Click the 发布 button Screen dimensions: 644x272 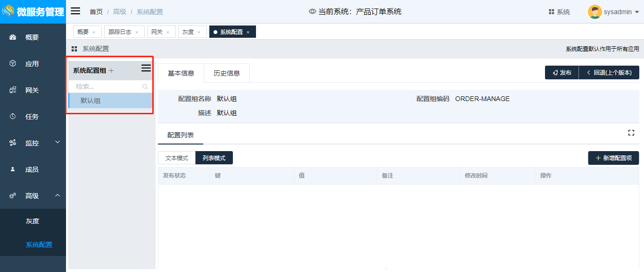562,73
